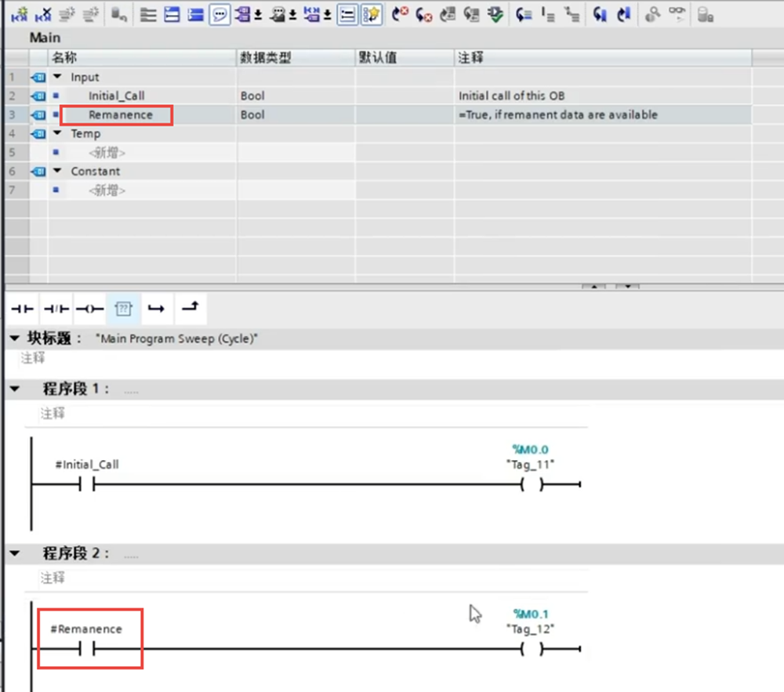This screenshot has height=692, width=784.
Task: Select the Tag_11 coil at %M0.0
Action: [531, 485]
